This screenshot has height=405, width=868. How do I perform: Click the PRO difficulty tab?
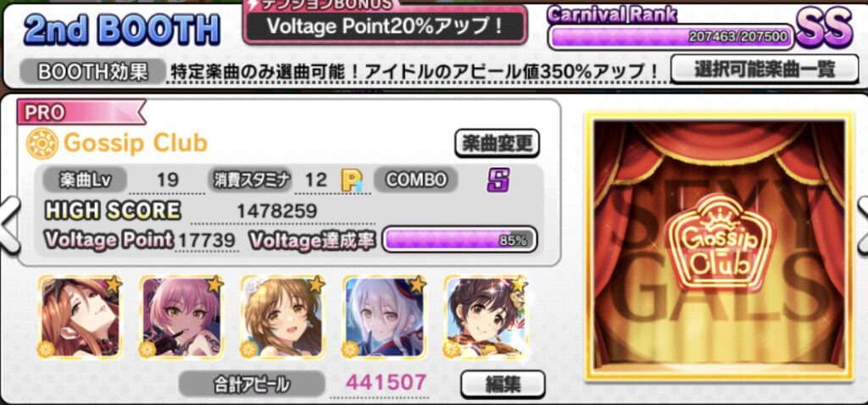[81, 113]
